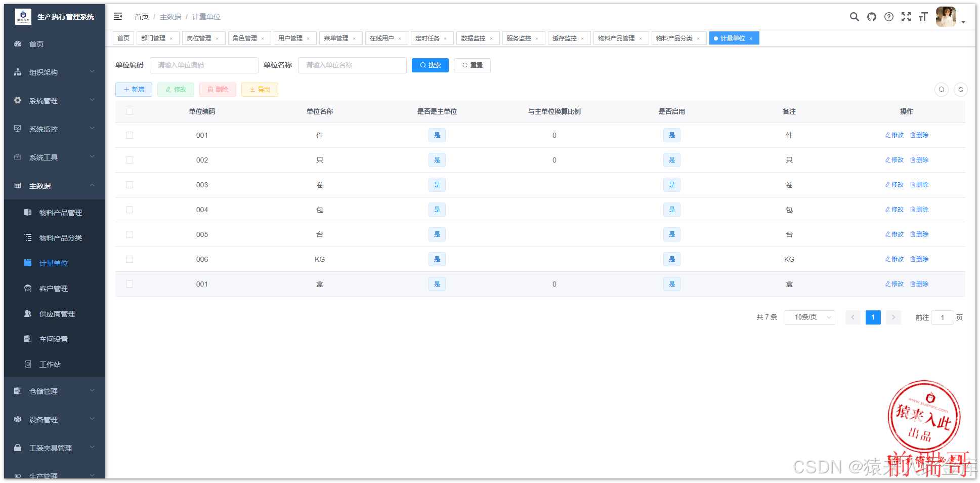Go to 首页 in the sidebar

pyautogui.click(x=55, y=44)
